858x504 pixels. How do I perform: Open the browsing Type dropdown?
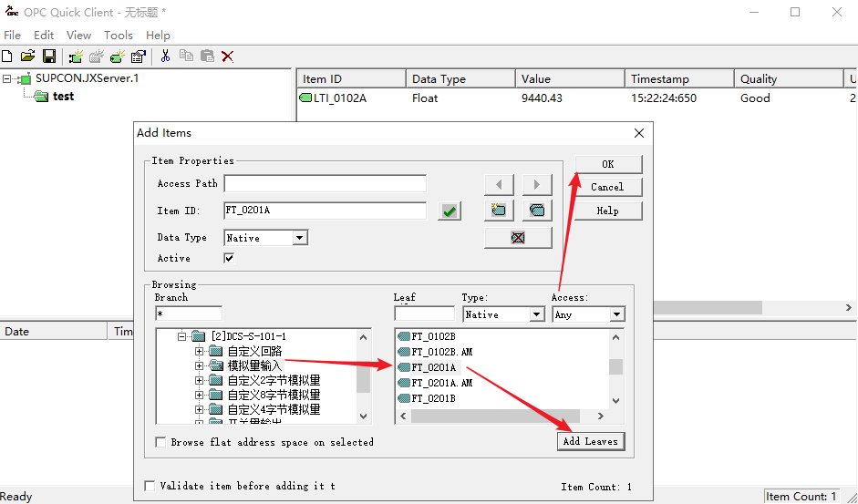(x=537, y=314)
